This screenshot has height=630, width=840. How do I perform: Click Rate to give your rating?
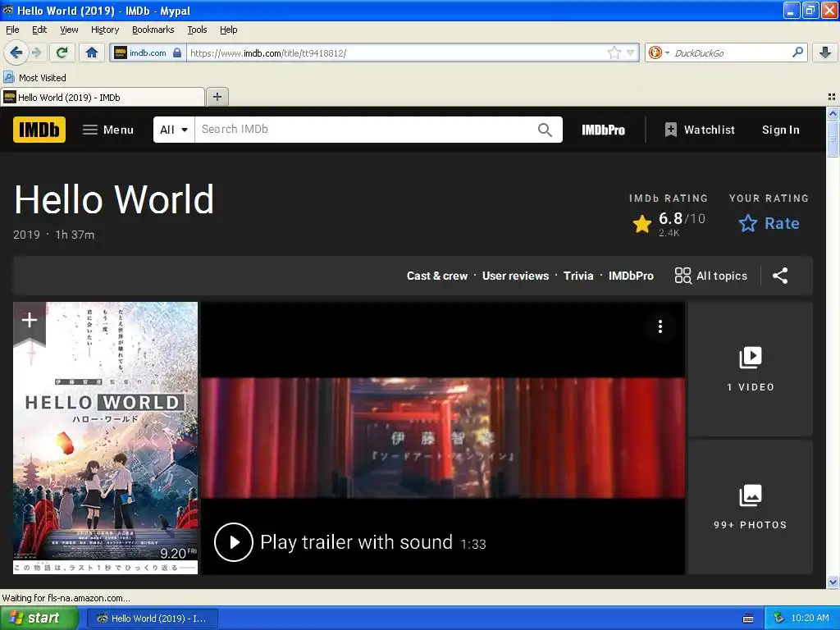click(x=769, y=223)
